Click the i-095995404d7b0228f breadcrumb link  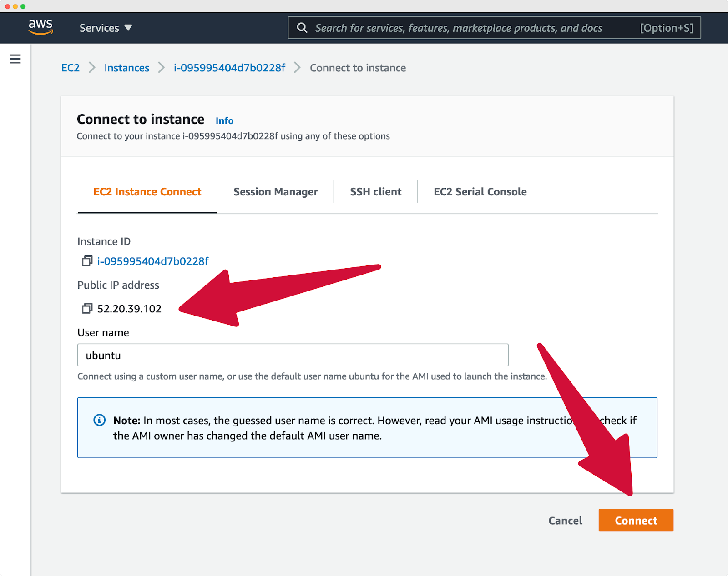[x=229, y=67]
